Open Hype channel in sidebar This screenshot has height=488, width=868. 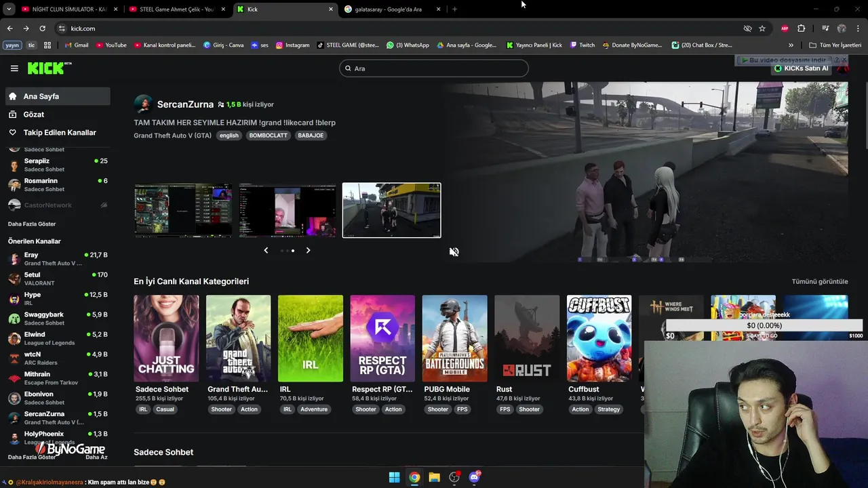point(58,298)
